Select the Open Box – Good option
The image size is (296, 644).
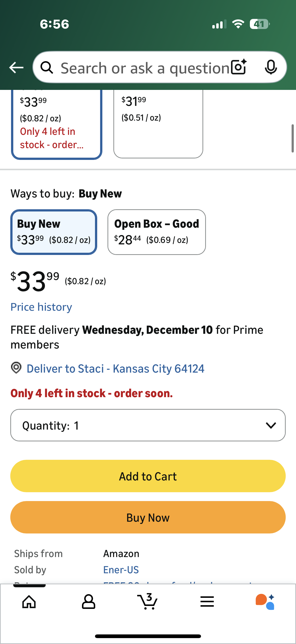tap(157, 232)
